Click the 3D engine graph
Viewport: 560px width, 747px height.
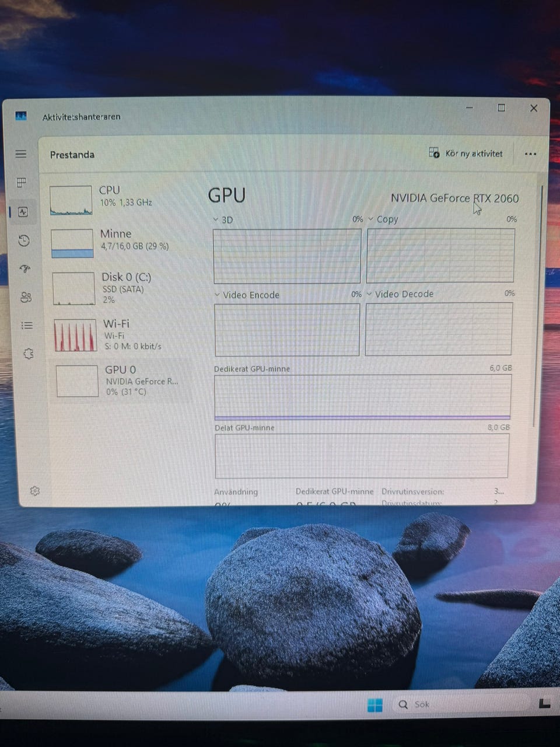tap(287, 256)
